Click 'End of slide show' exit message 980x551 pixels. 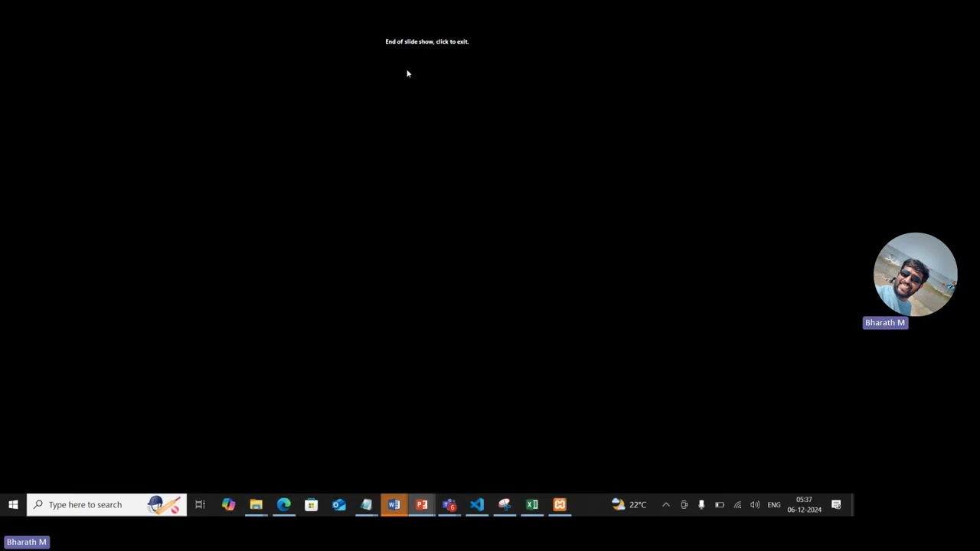pyautogui.click(x=426, y=41)
